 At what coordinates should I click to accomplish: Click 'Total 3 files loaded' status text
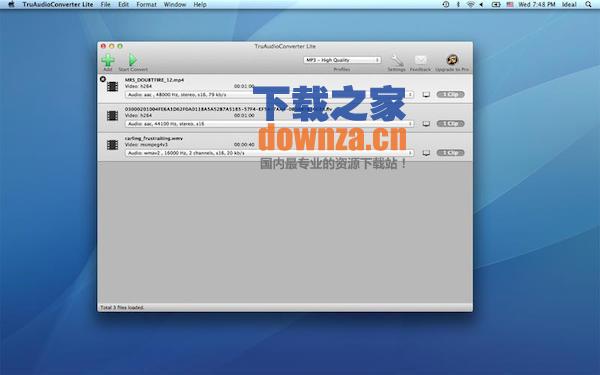(122, 308)
